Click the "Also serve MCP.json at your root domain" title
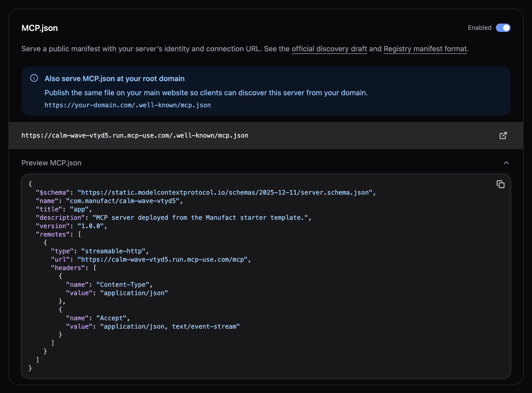The height and width of the screenshot is (393, 532). pos(114,78)
